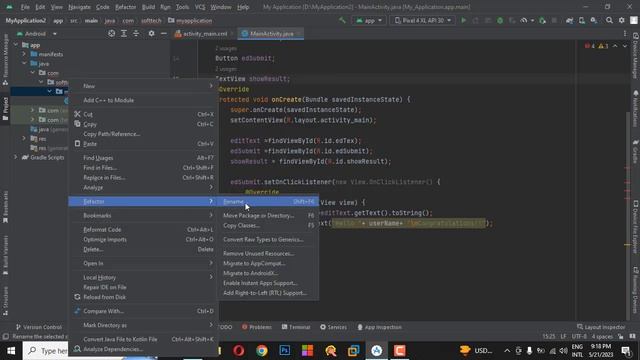The width and height of the screenshot is (640, 360).
Task: Open Version Control tool window
Action: pos(38,327)
